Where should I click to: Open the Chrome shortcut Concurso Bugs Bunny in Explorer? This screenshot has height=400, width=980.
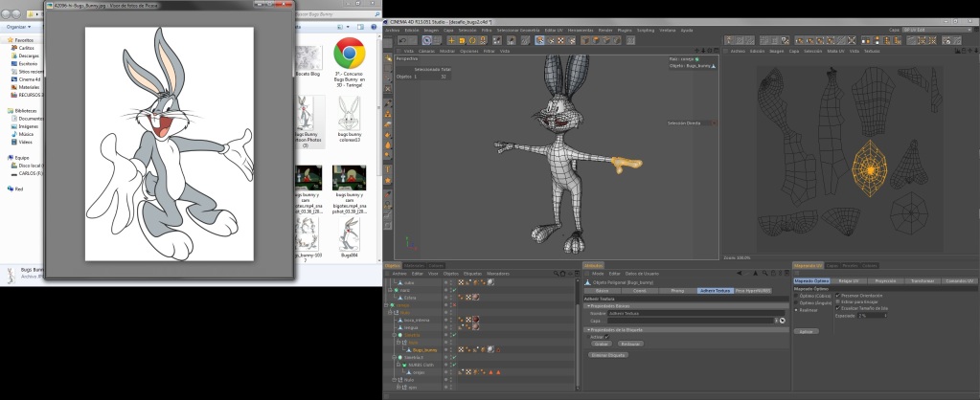pos(350,62)
